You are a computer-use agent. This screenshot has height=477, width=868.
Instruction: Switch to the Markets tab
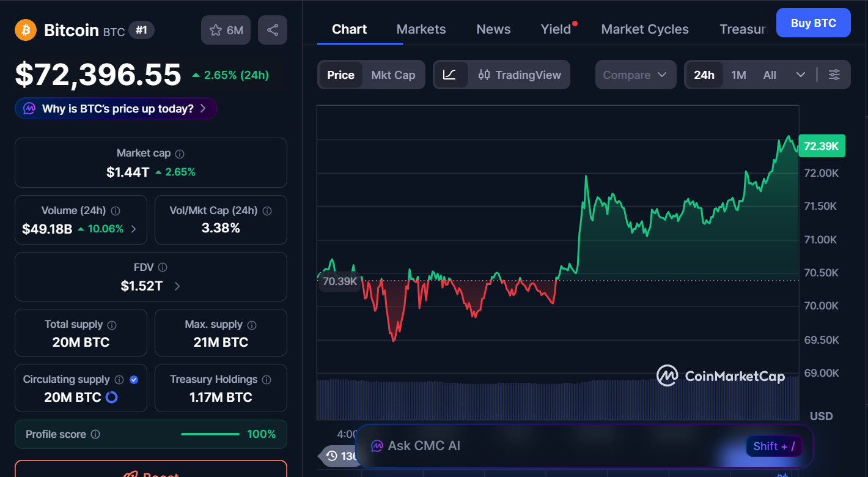click(421, 29)
